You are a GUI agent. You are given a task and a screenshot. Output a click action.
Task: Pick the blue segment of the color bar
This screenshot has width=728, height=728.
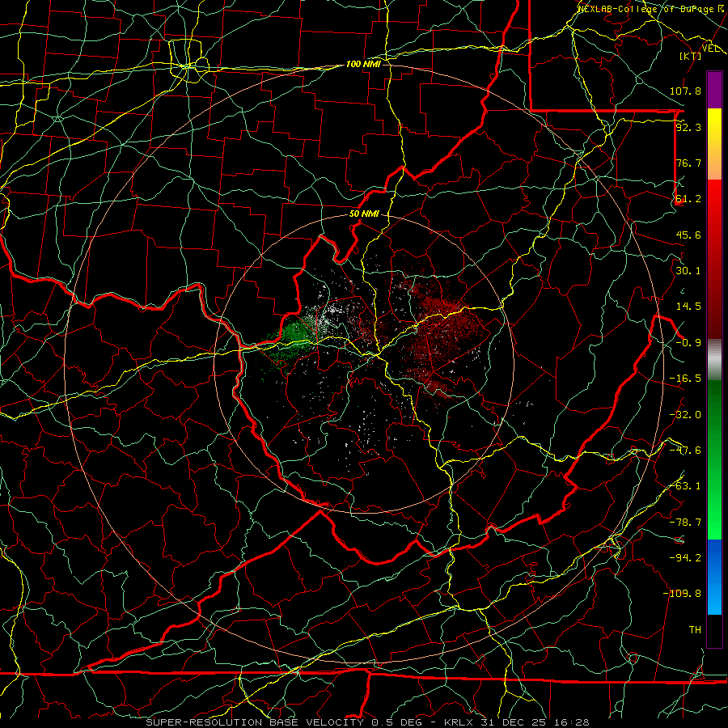point(714,577)
